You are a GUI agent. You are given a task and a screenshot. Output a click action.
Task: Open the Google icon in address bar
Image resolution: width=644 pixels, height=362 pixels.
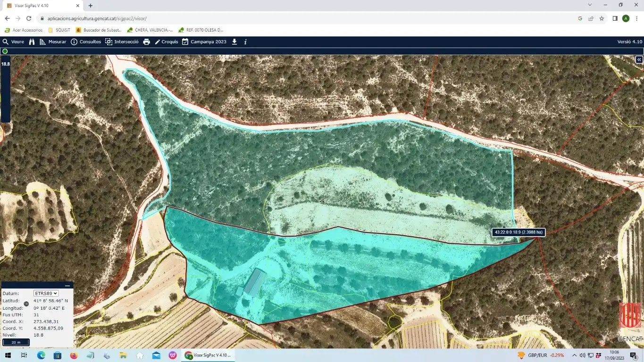click(x=580, y=18)
